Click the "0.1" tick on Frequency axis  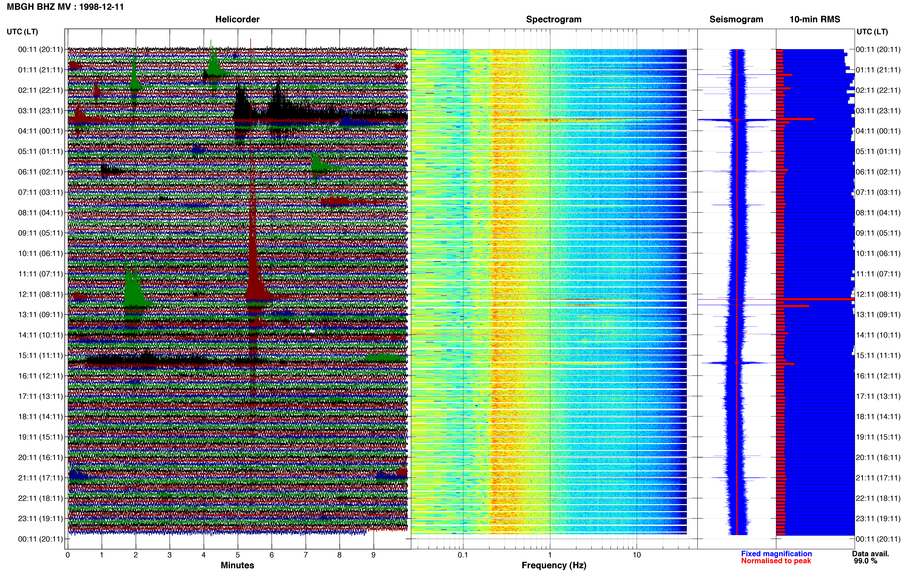coord(463,555)
